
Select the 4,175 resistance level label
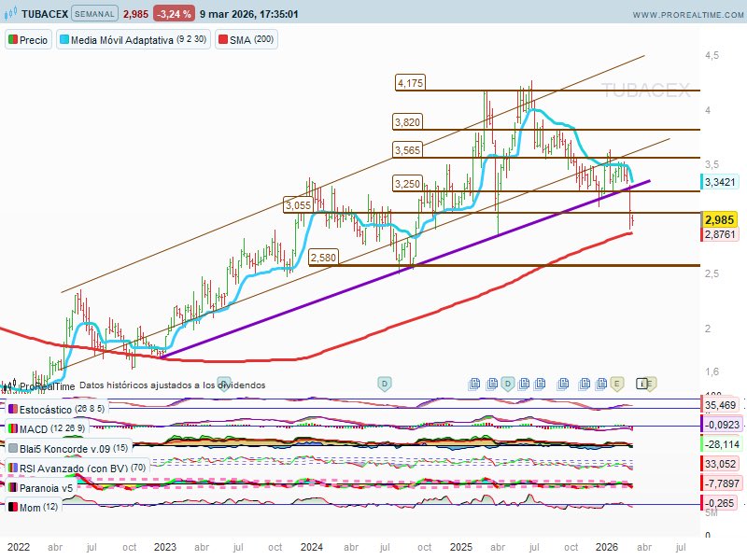click(410, 83)
